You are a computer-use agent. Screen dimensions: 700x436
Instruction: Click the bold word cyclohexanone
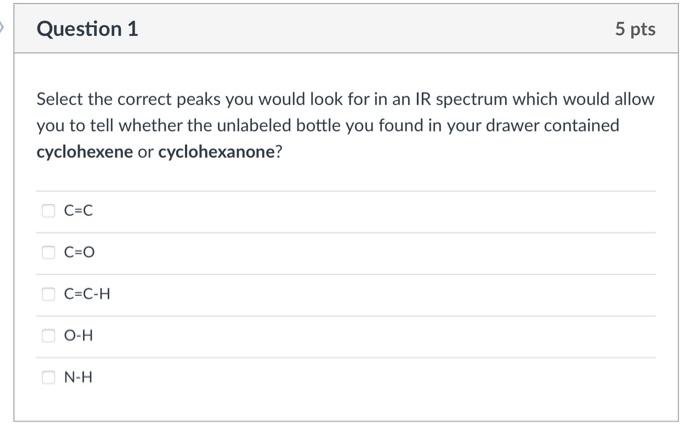[x=214, y=155]
